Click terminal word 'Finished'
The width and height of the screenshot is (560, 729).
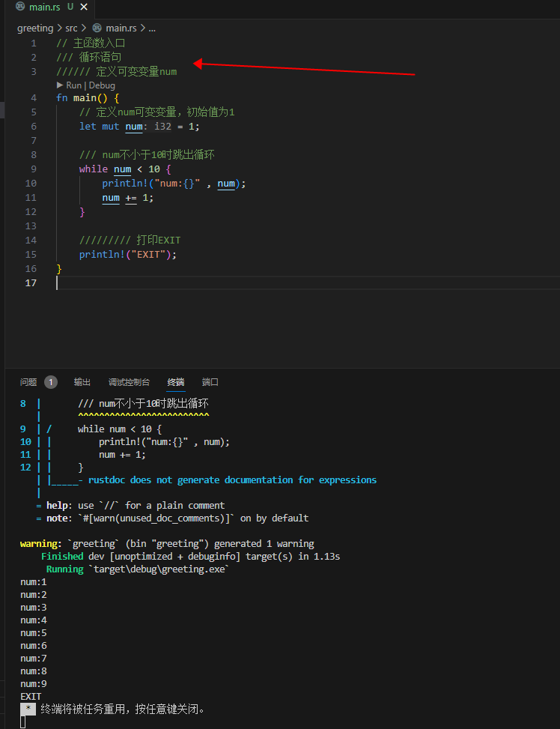62,557
